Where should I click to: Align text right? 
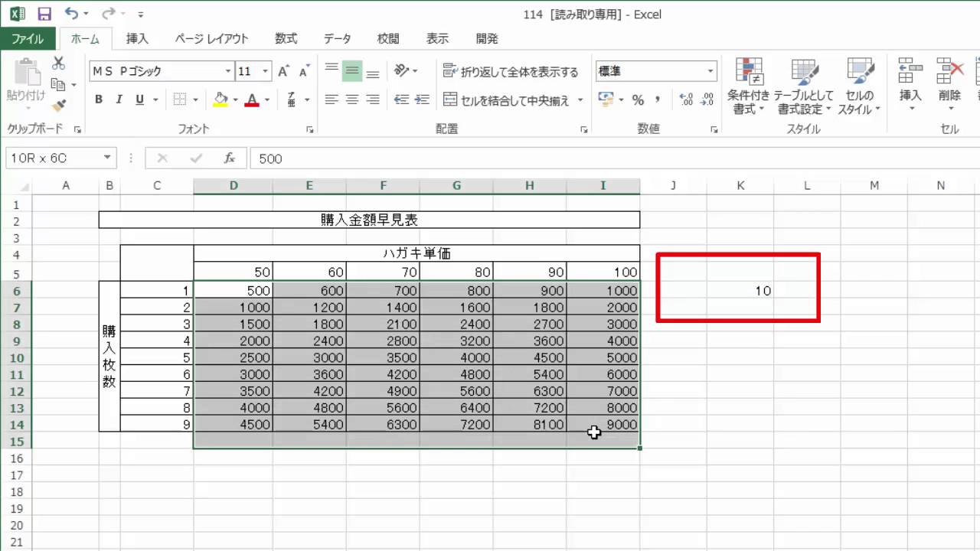373,99
